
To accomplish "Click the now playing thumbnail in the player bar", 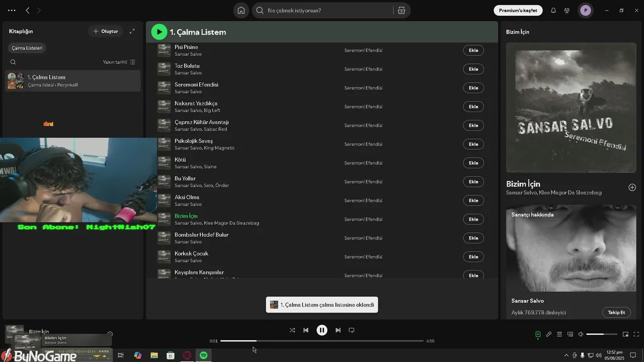I will click(x=15, y=334).
